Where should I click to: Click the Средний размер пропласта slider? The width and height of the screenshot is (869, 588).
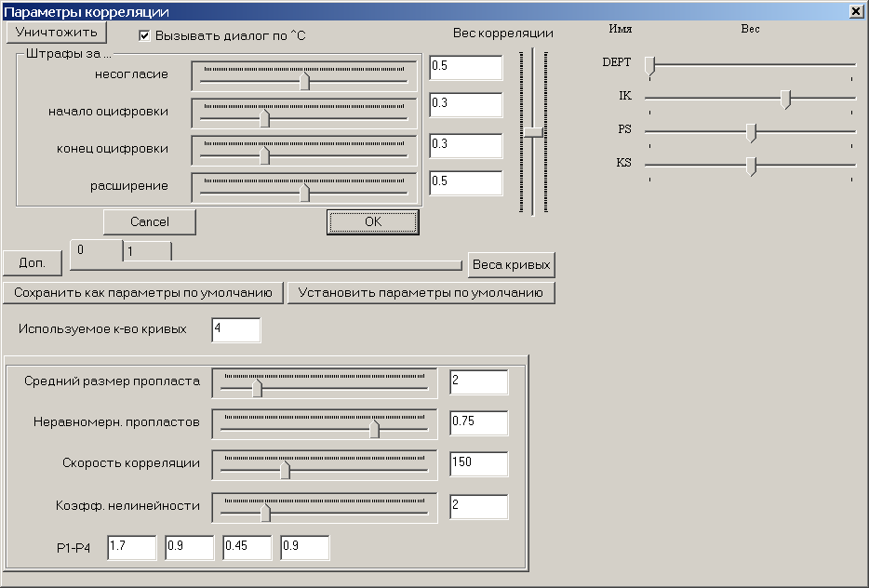pyautogui.click(x=325, y=383)
